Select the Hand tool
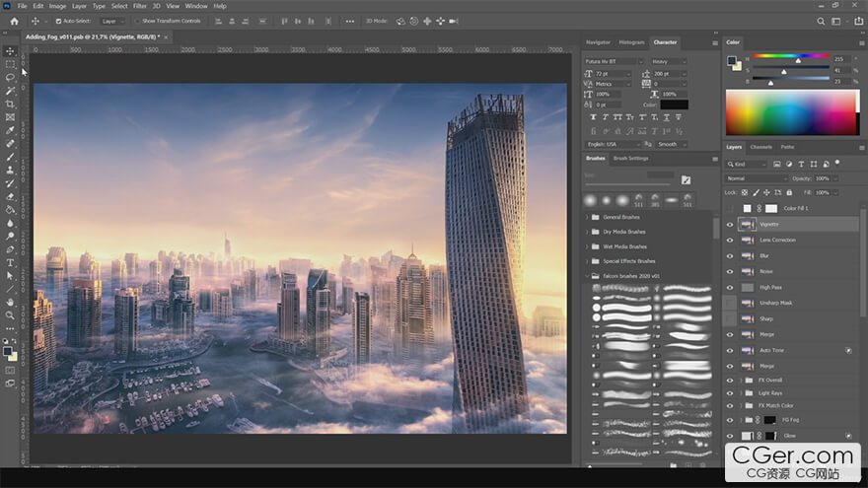Screen dimensions: 868x488 point(10,302)
